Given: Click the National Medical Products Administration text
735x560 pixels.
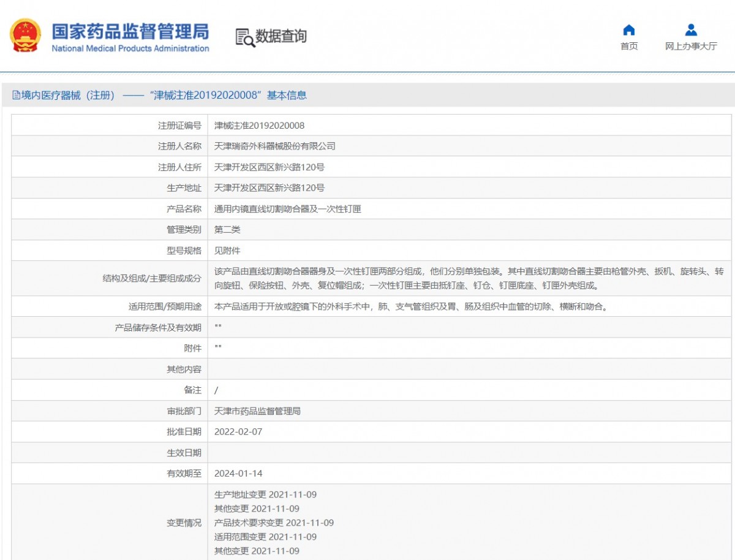Looking at the screenshot, I should (130, 49).
